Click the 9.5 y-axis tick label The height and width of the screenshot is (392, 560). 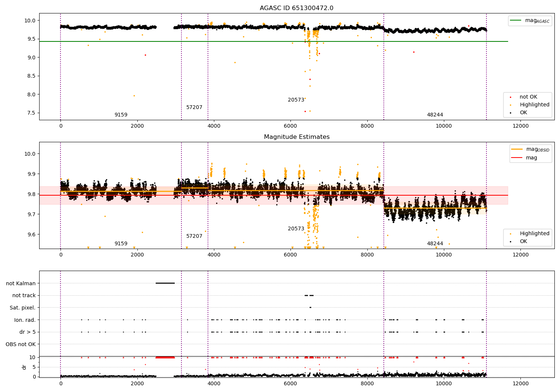tap(31, 39)
